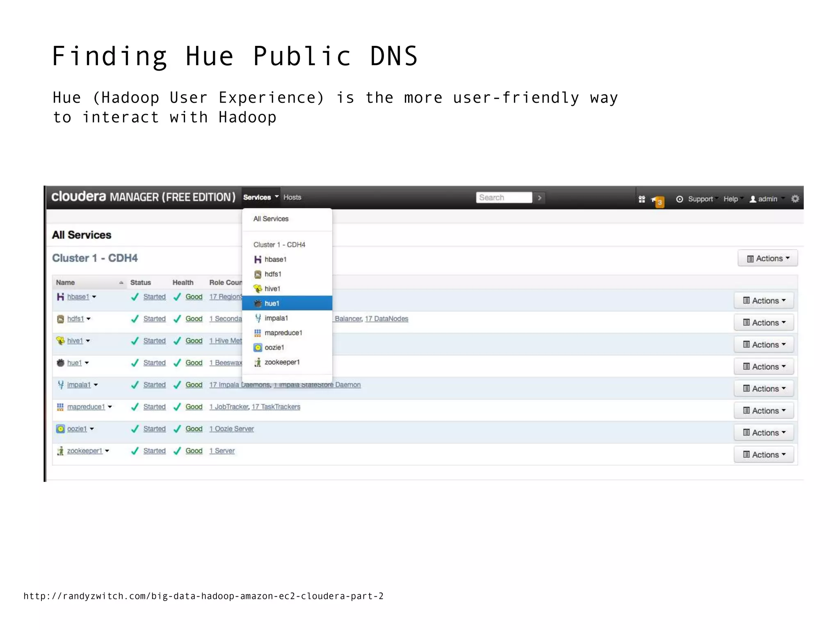The width and height of the screenshot is (840, 630).
Task: Open the 17 TaskTrackers link
Action: (x=276, y=406)
